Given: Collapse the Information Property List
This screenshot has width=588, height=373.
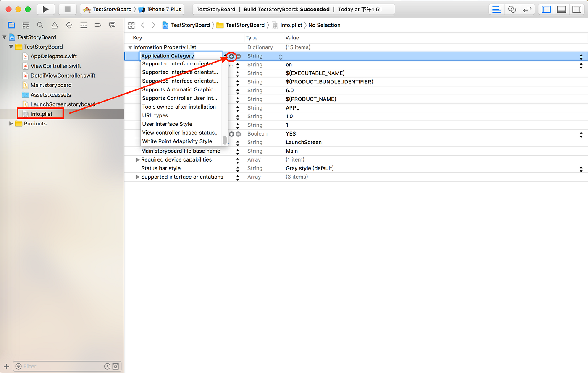Looking at the screenshot, I should (x=130, y=47).
